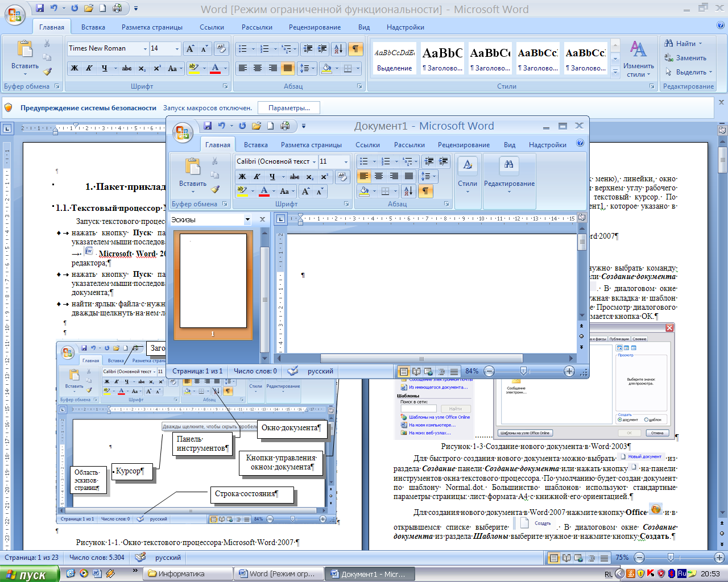Save document via Документ1 quick access toolbar
This screenshot has width=728, height=582.
(208, 126)
